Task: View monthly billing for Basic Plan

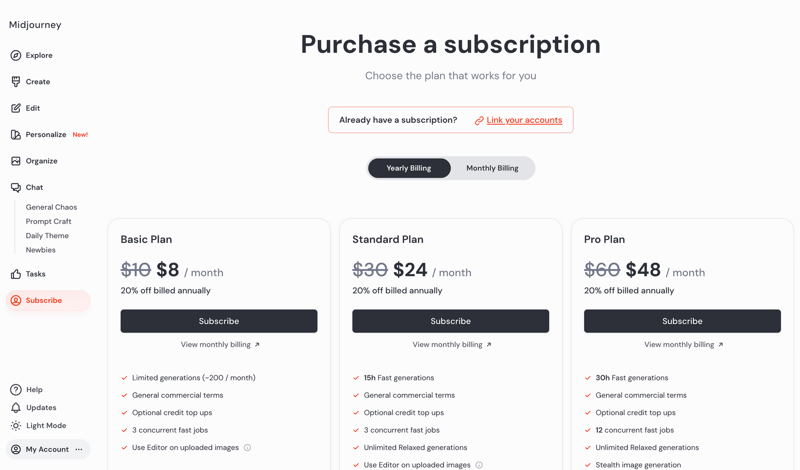Action: (x=220, y=345)
